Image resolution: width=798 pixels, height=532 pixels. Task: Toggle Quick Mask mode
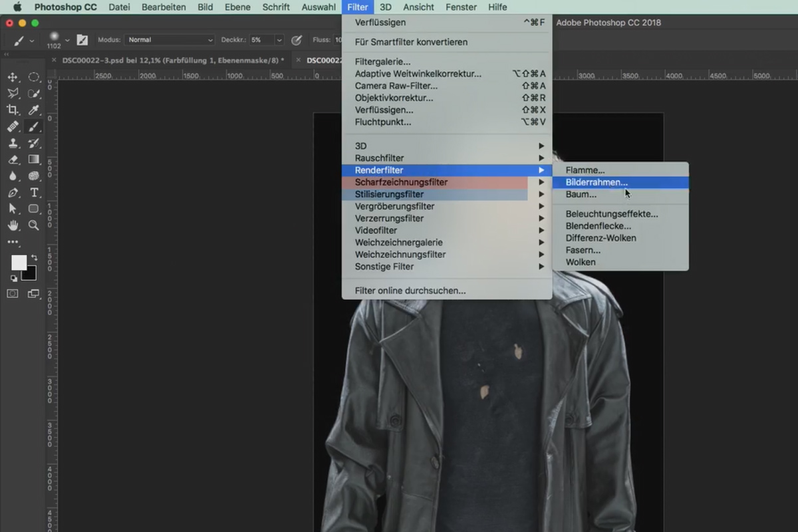(x=13, y=293)
